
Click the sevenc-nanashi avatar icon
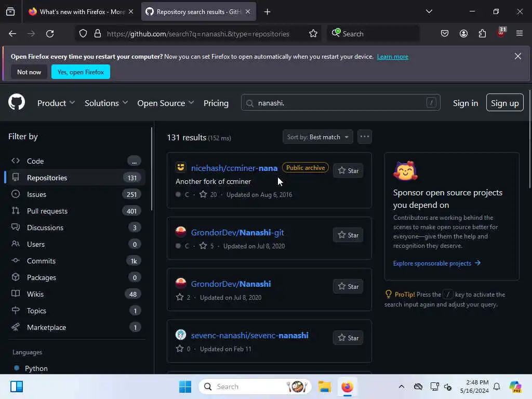(181, 335)
